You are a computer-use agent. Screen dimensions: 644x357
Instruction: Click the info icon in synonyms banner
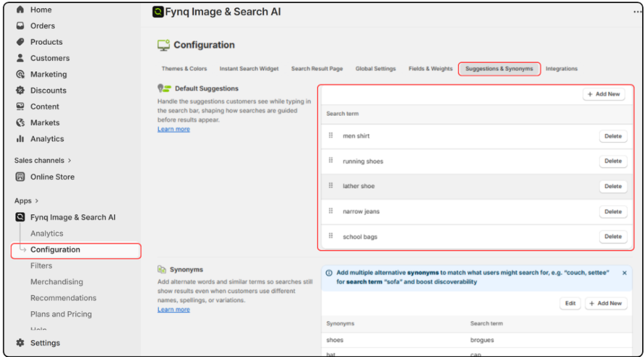click(329, 273)
